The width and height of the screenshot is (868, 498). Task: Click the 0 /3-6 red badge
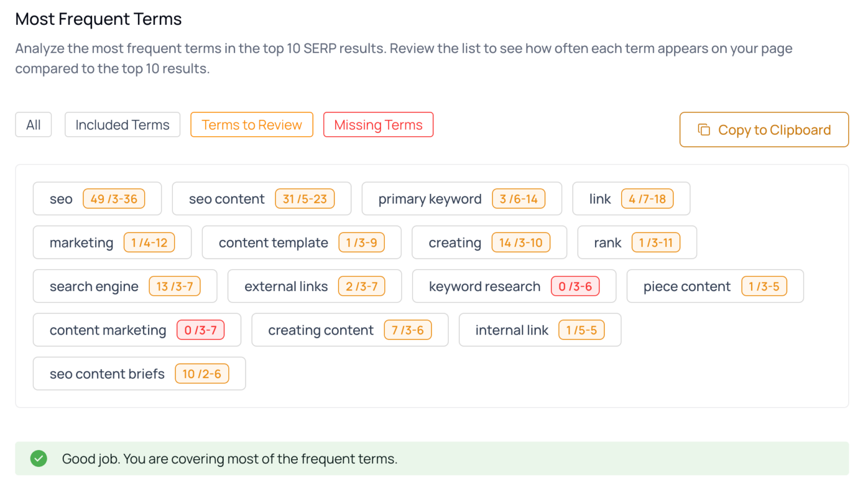click(575, 286)
